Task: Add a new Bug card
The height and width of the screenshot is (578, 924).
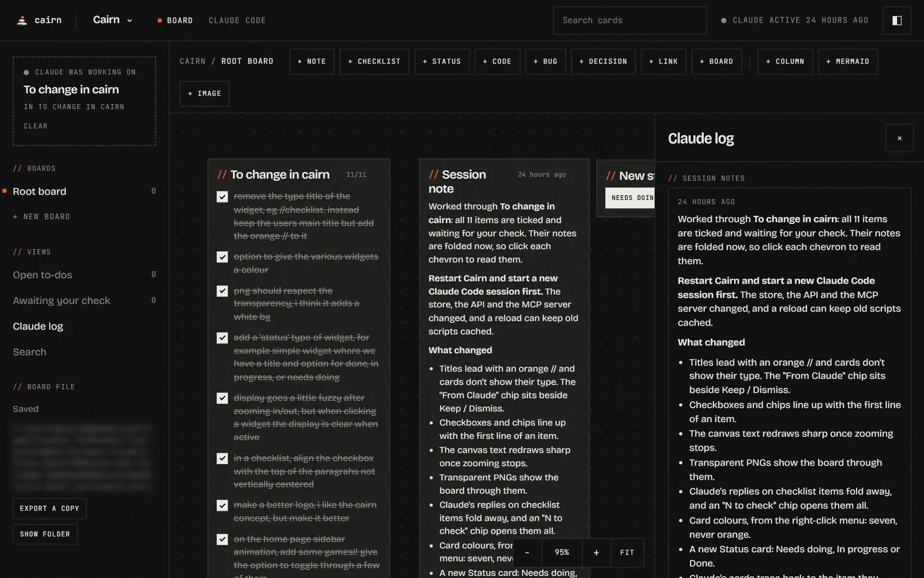Action: (x=545, y=62)
